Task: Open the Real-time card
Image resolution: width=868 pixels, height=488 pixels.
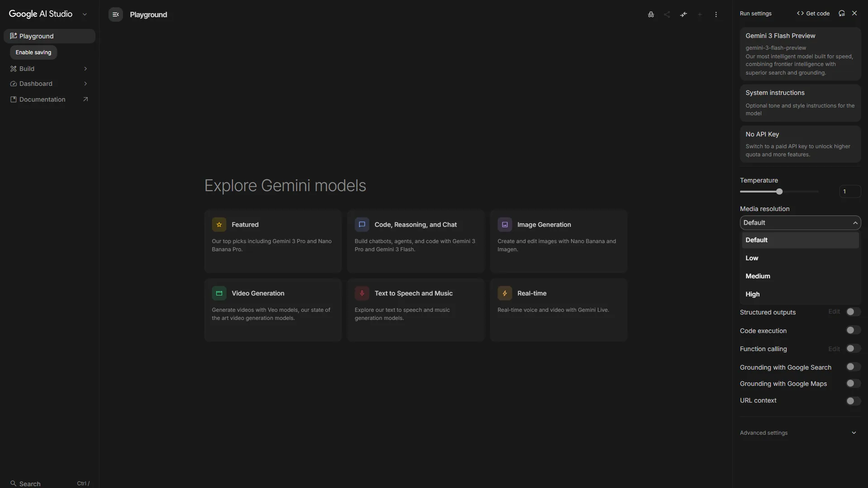Action: click(559, 310)
